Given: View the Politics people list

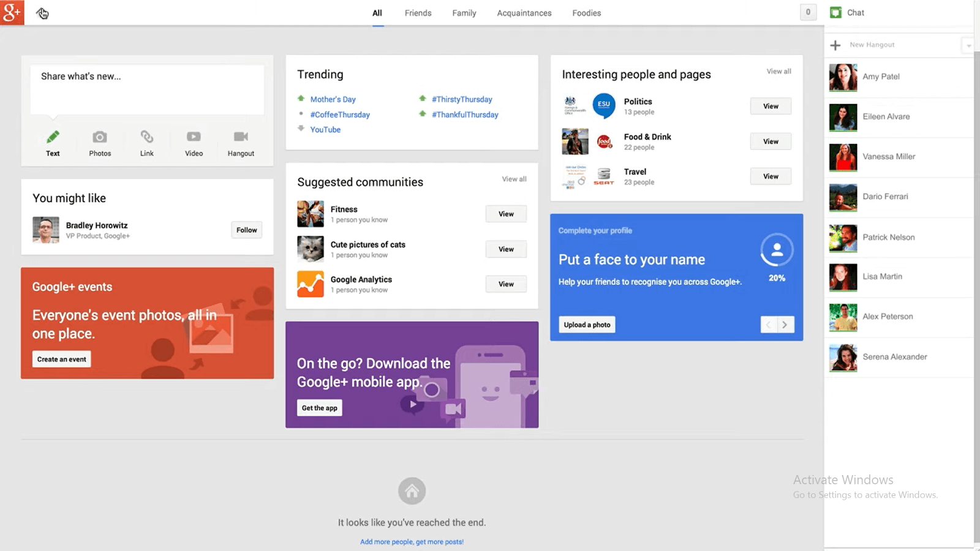Looking at the screenshot, I should tap(771, 106).
